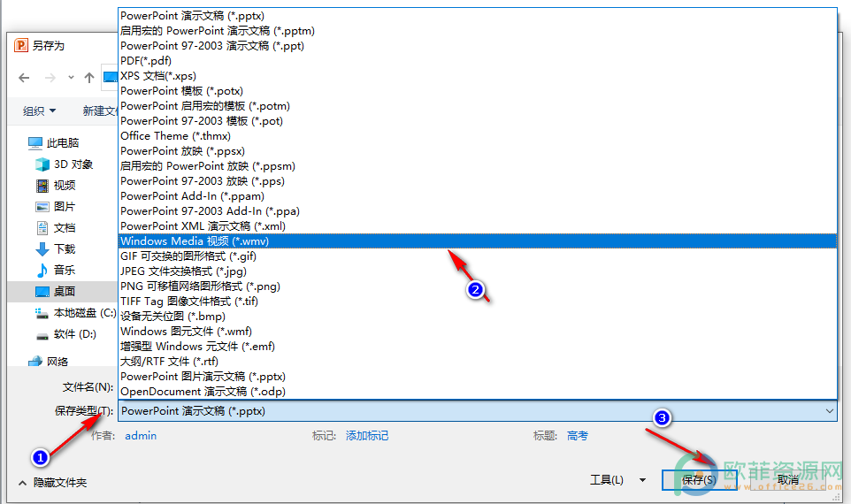851x504 pixels.
Task: Choose PowerPoint 启用宏的模板 (*.potm)
Action: pyautogui.click(x=478, y=106)
